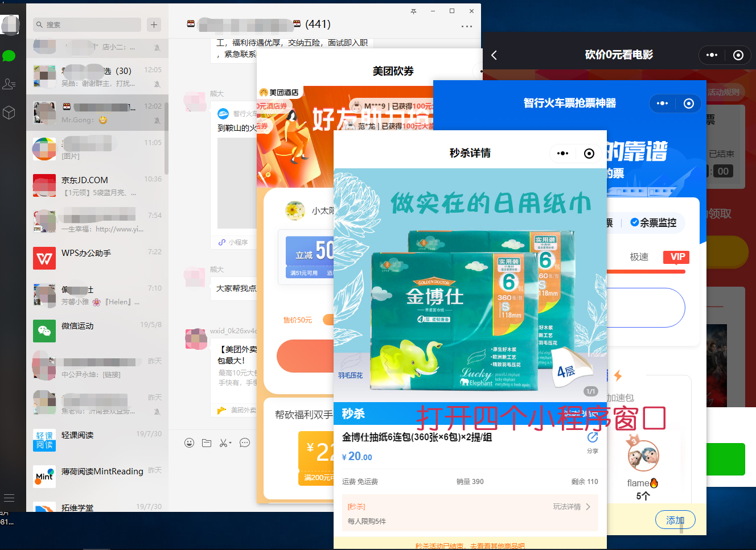Tap the back arrow on 砍价0元看电影 page
The image size is (756, 550).
[494, 55]
